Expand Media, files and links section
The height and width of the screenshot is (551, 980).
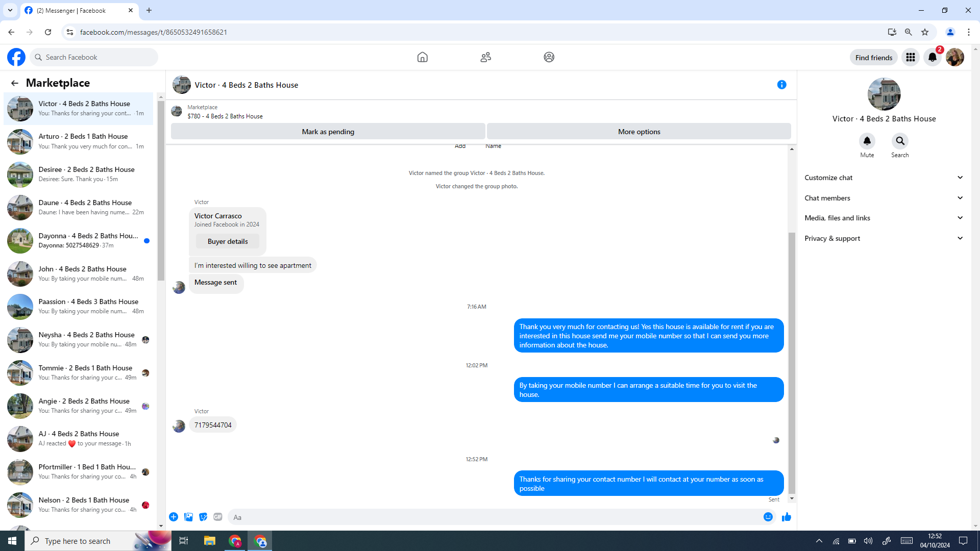pyautogui.click(x=884, y=218)
